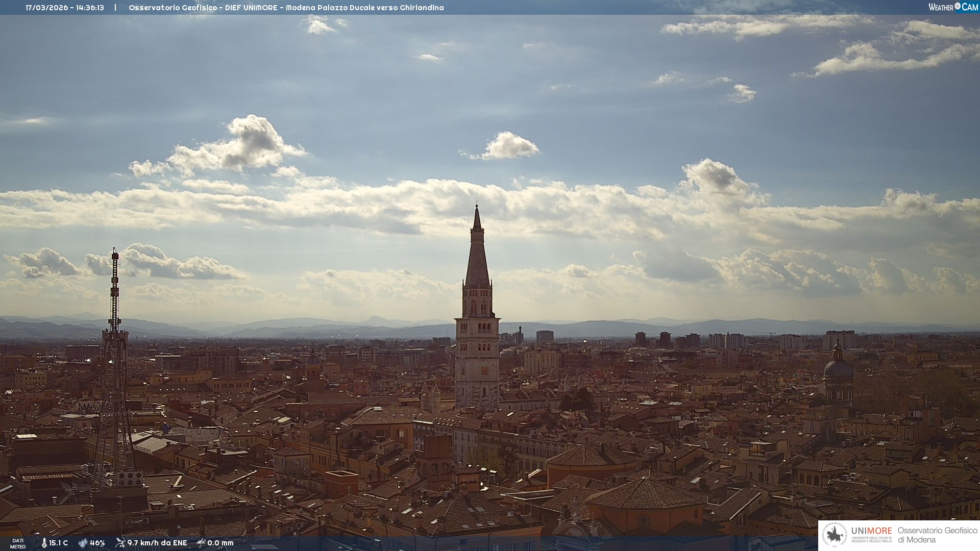This screenshot has height=551, width=980.
Task: Click the humidity water droplets icon
Action: tap(83, 543)
